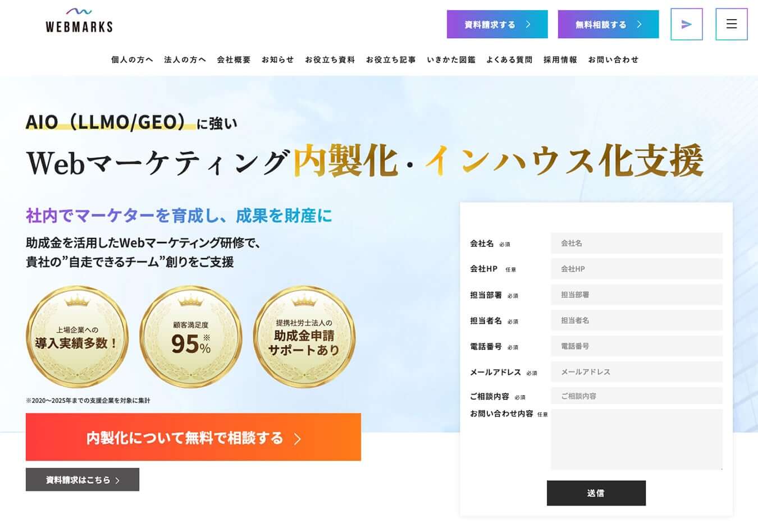Open お役立ち記事 navigation item
Viewport: 758px width, 532px height.
coord(391,59)
